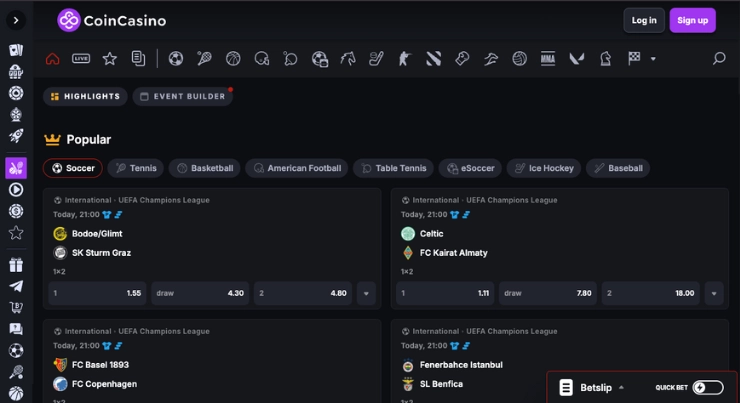Select the tennis racket icon in sports toolbar
Viewport: 740px width, 403px height.
pyautogui.click(x=204, y=59)
